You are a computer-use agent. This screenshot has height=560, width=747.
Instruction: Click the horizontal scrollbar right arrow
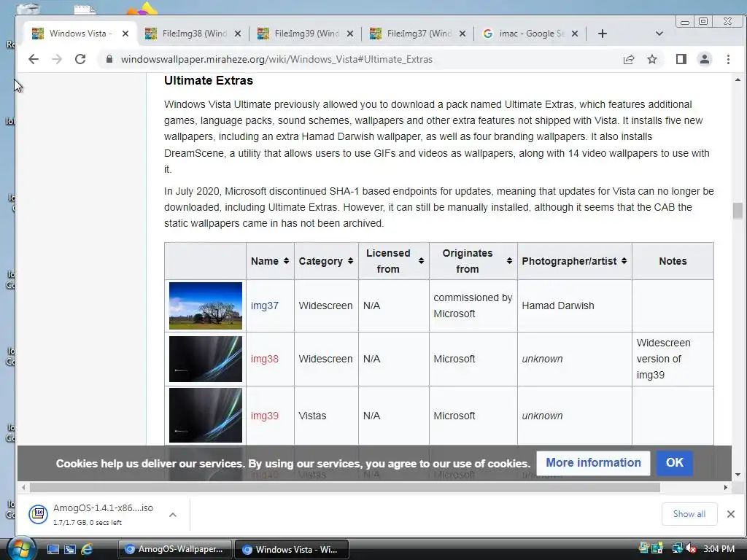pyautogui.click(x=726, y=488)
